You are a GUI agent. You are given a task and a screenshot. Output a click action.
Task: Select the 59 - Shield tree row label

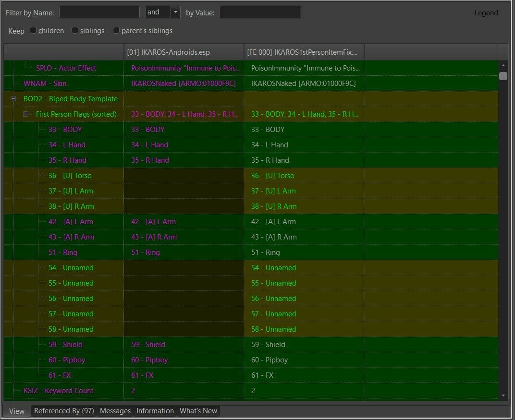click(x=65, y=345)
